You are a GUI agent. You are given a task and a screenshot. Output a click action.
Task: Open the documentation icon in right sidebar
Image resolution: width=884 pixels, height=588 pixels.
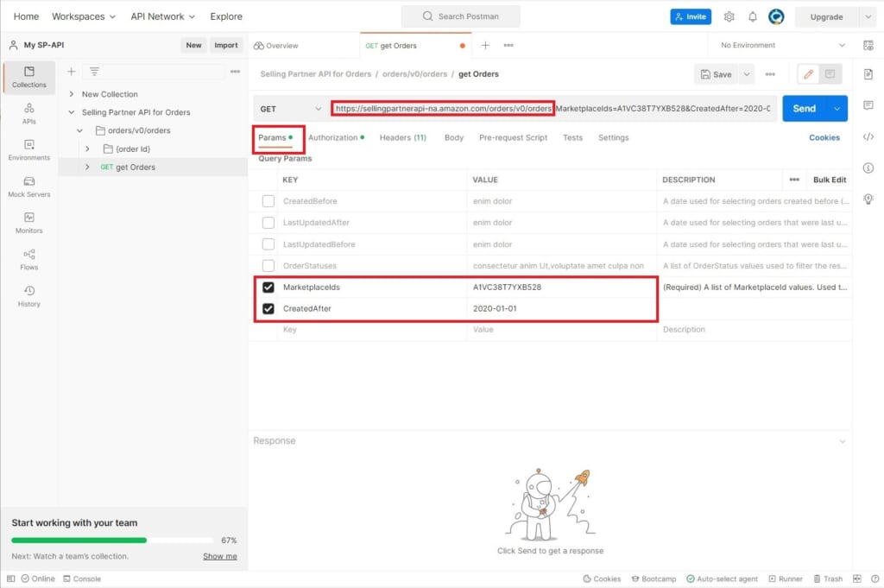(x=868, y=74)
